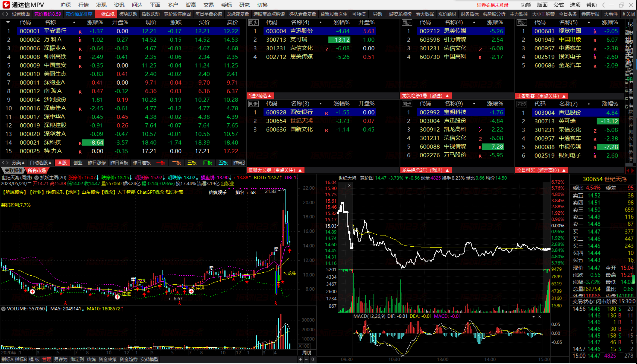Screen dimensions: 637x364
Task: Click the back arrow in title bar
Action: [x=603, y=5]
